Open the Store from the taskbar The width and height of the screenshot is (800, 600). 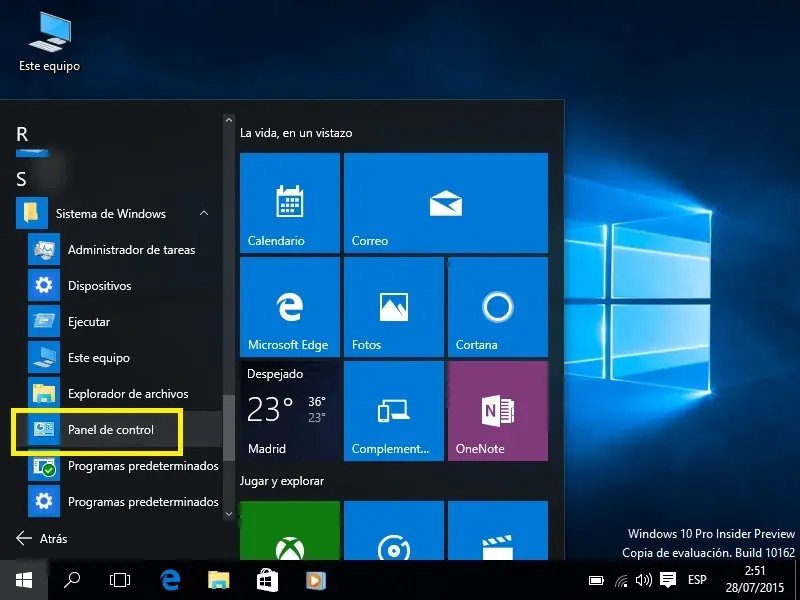tap(267, 580)
